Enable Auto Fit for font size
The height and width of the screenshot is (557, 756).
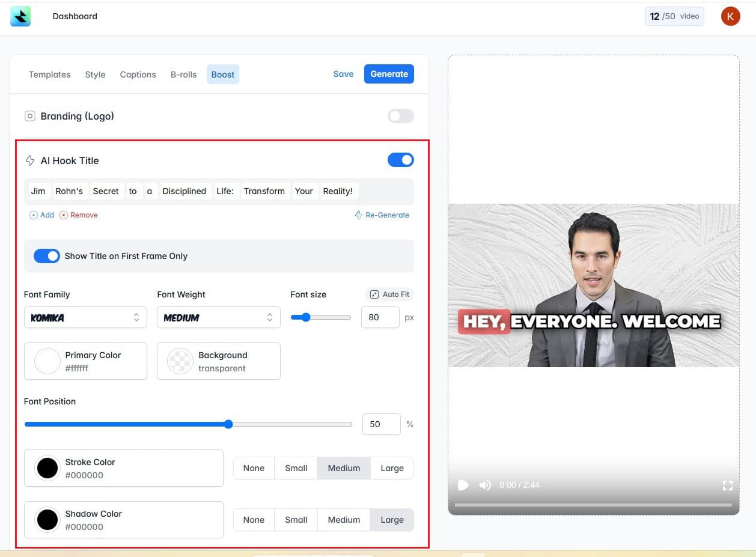[389, 294]
